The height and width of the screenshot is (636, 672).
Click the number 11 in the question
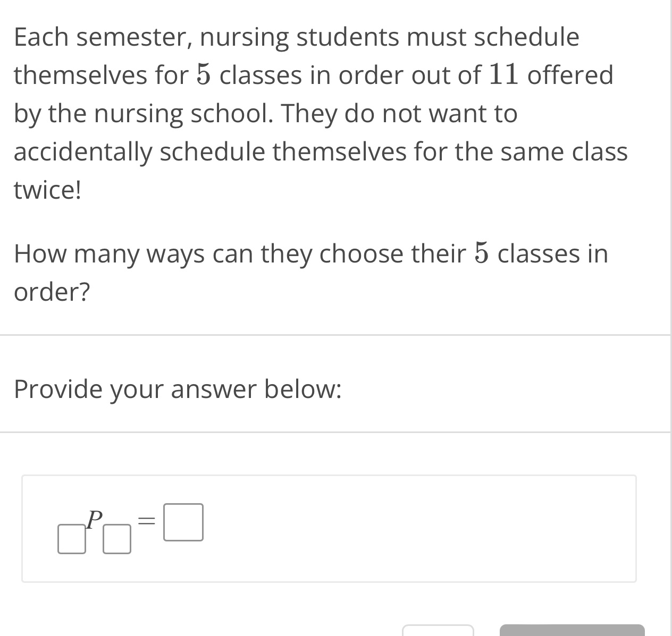click(503, 74)
